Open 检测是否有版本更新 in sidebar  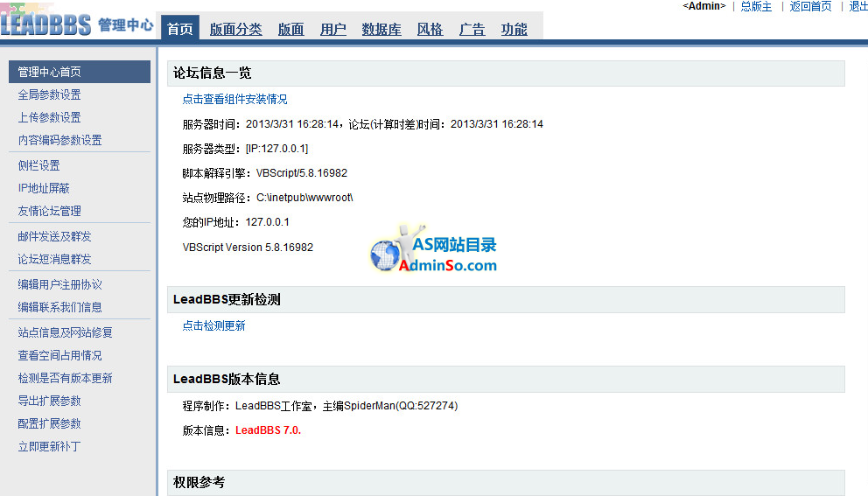pyautogui.click(x=66, y=378)
